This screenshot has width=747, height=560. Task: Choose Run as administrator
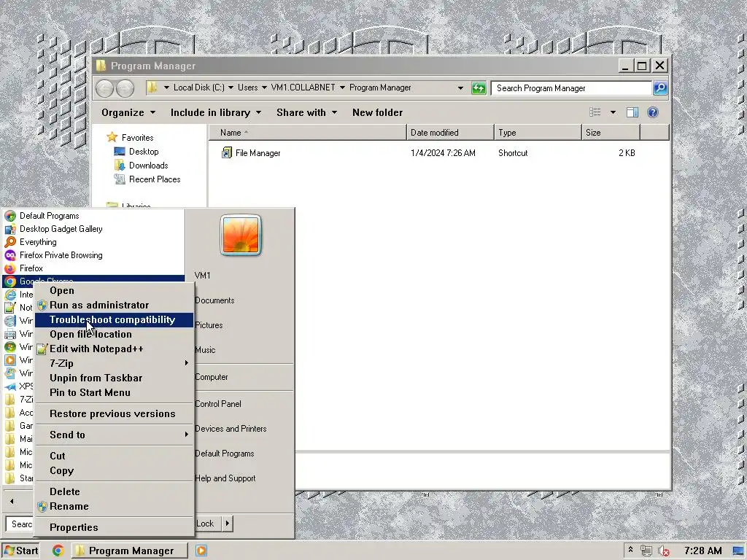coord(114,305)
